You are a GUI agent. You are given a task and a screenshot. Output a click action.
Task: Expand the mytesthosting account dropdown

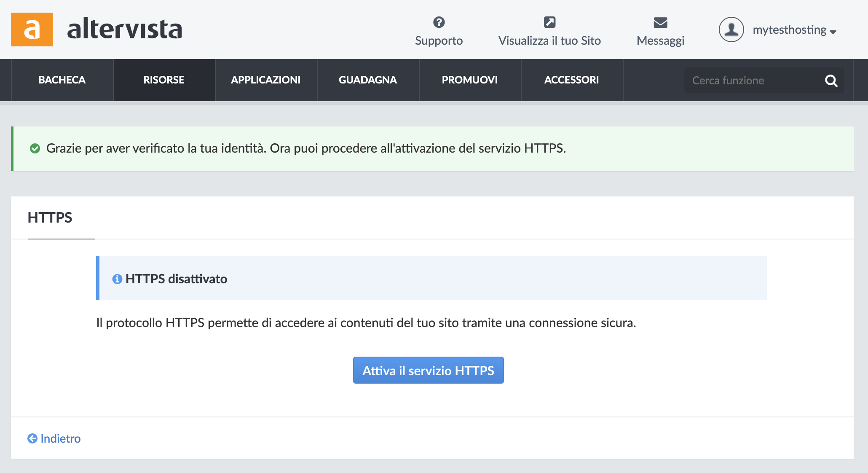[794, 30]
